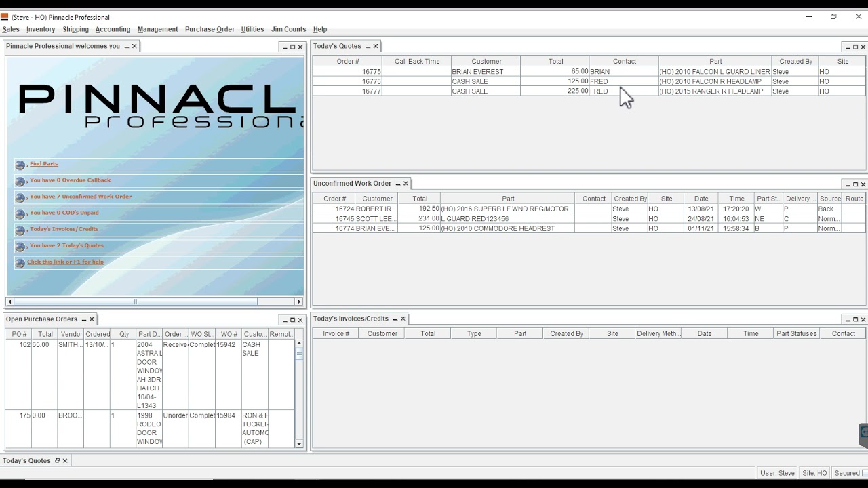868x488 pixels.
Task: Open the Utilities menu
Action: coord(252,29)
